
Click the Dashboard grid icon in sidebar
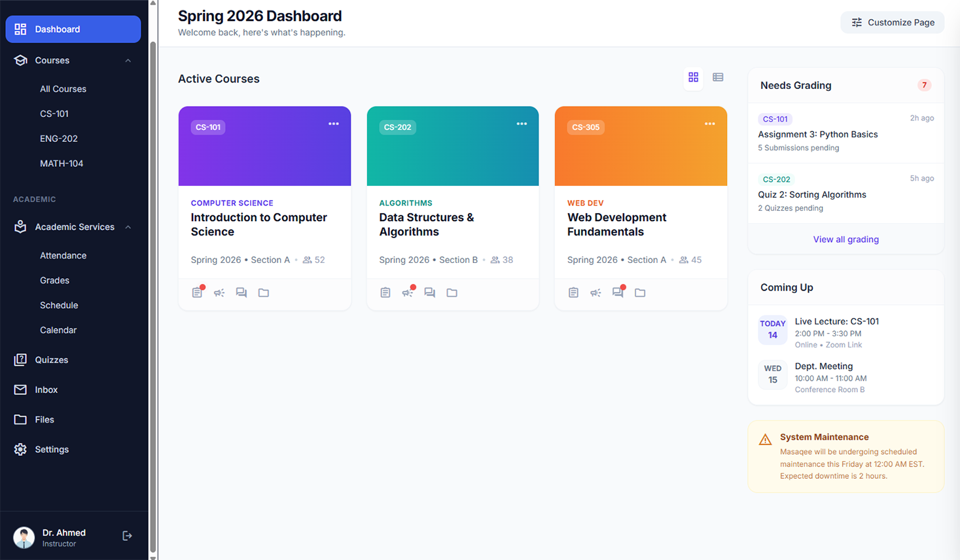pos(20,29)
